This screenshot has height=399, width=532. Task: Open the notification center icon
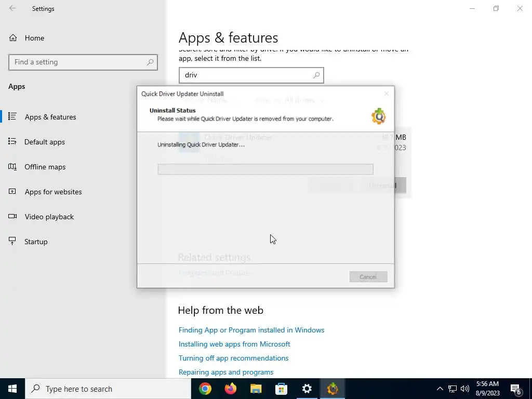[x=515, y=389]
